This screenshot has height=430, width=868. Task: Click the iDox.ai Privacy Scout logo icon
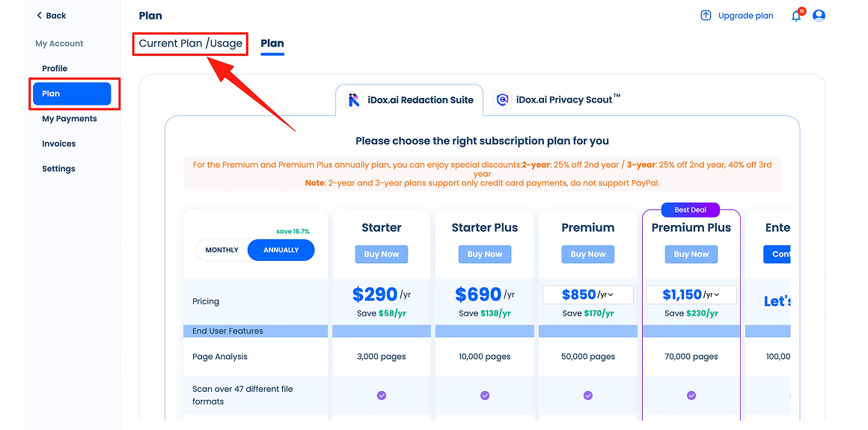(503, 99)
